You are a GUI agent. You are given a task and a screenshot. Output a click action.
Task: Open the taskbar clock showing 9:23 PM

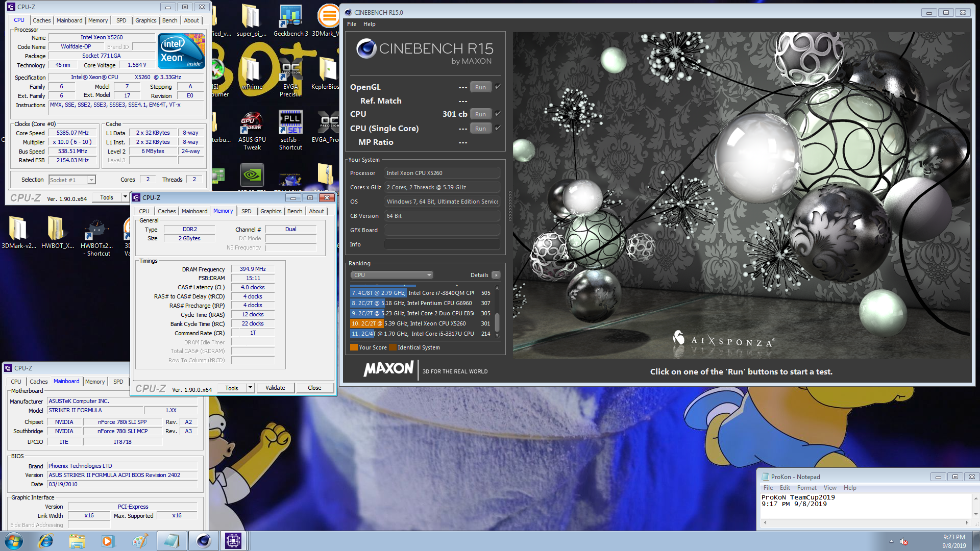[954, 541]
